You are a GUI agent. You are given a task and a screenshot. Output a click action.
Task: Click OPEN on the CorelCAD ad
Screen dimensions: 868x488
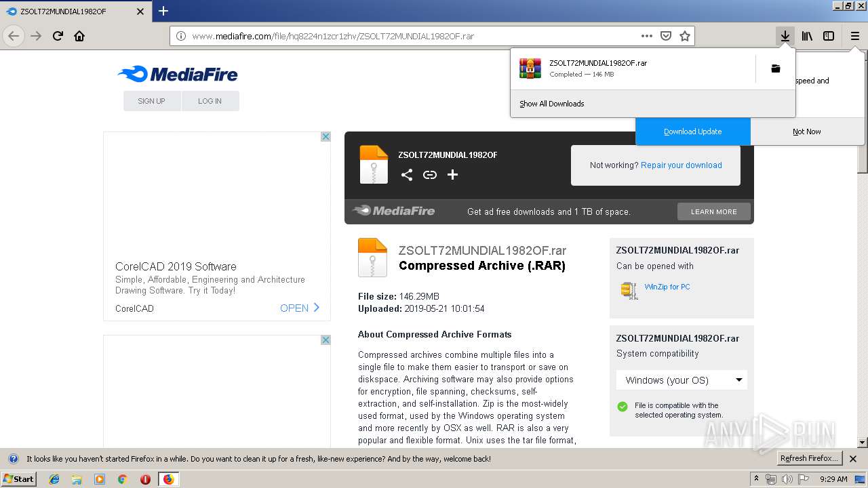(300, 308)
